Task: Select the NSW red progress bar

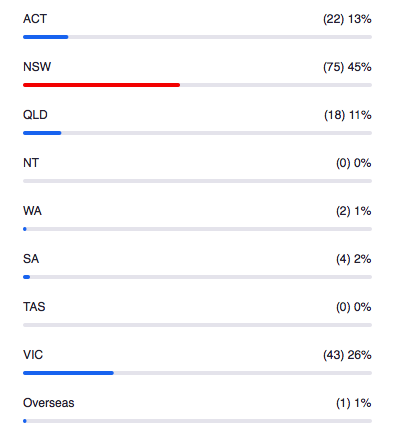Action: coord(101,85)
